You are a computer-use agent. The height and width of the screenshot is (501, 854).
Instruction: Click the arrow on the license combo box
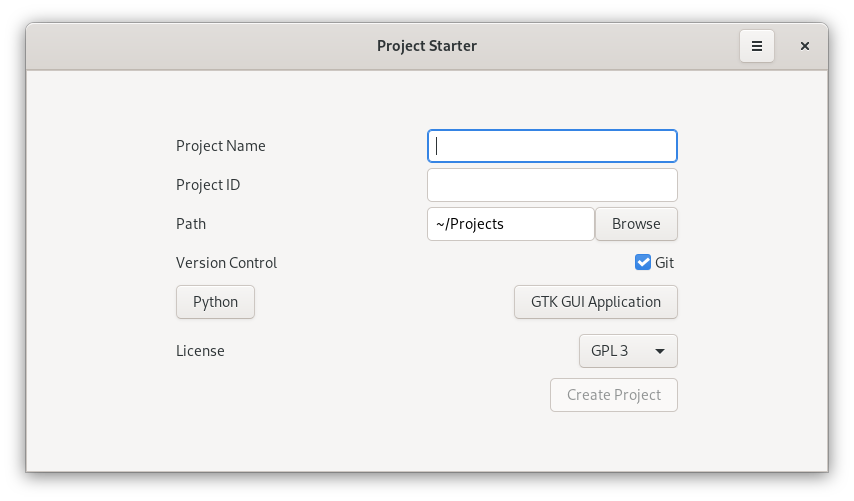(660, 351)
